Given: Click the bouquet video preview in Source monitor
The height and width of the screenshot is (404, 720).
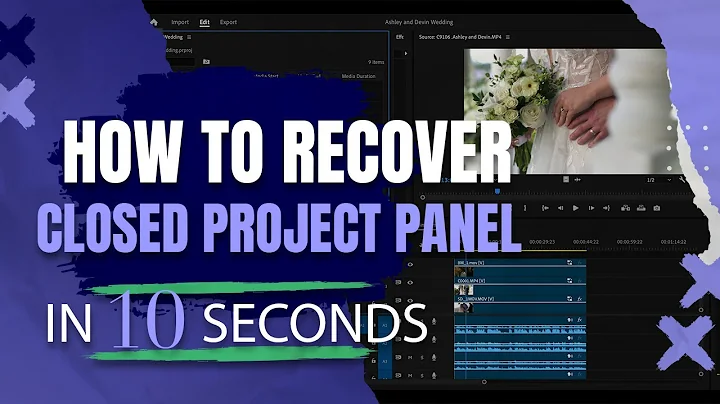Looking at the screenshot, I should (x=566, y=111).
